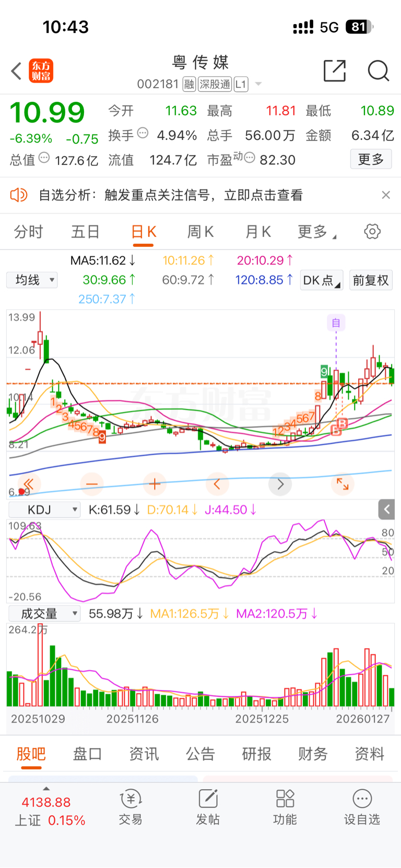Open the 功能 functions icon
This screenshot has width=401, height=868.
pyautogui.click(x=285, y=807)
